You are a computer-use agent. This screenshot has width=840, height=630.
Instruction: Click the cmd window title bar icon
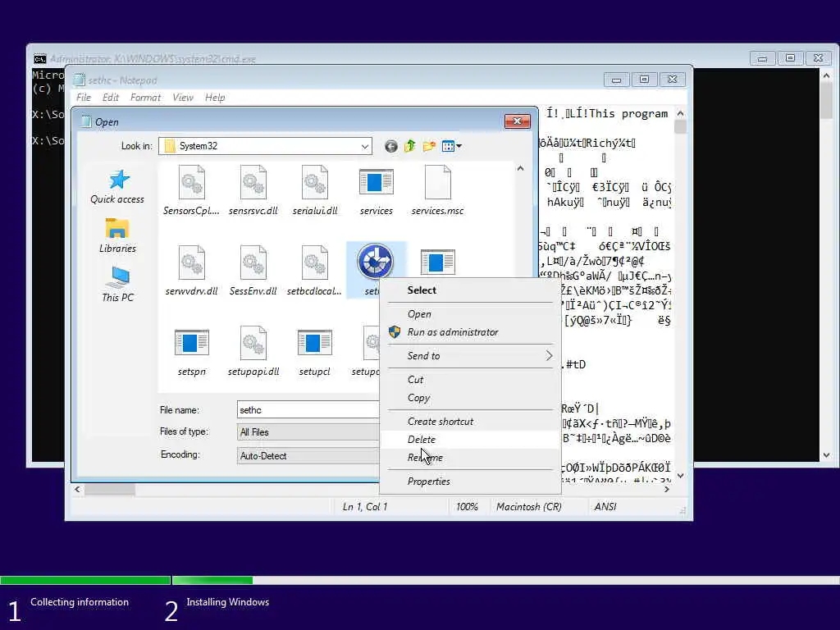(39, 59)
